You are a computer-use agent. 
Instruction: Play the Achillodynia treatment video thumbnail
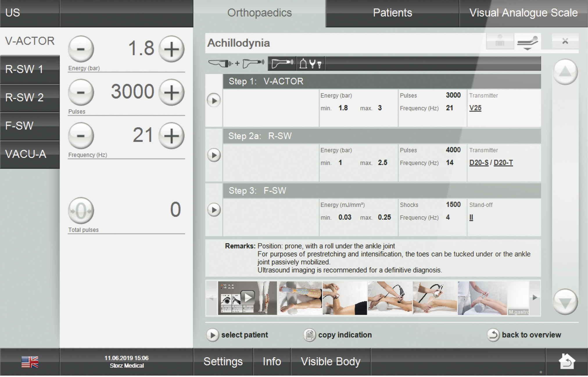[248, 298]
